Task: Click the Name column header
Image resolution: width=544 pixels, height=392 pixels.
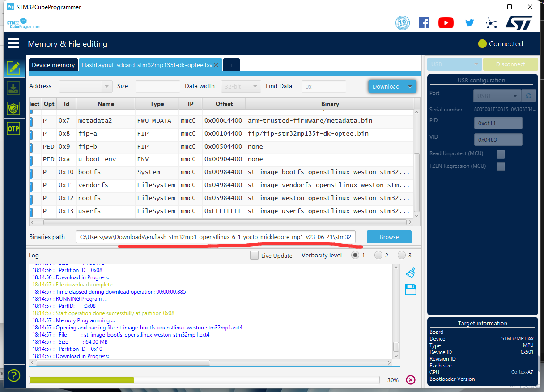Action: 106,104
